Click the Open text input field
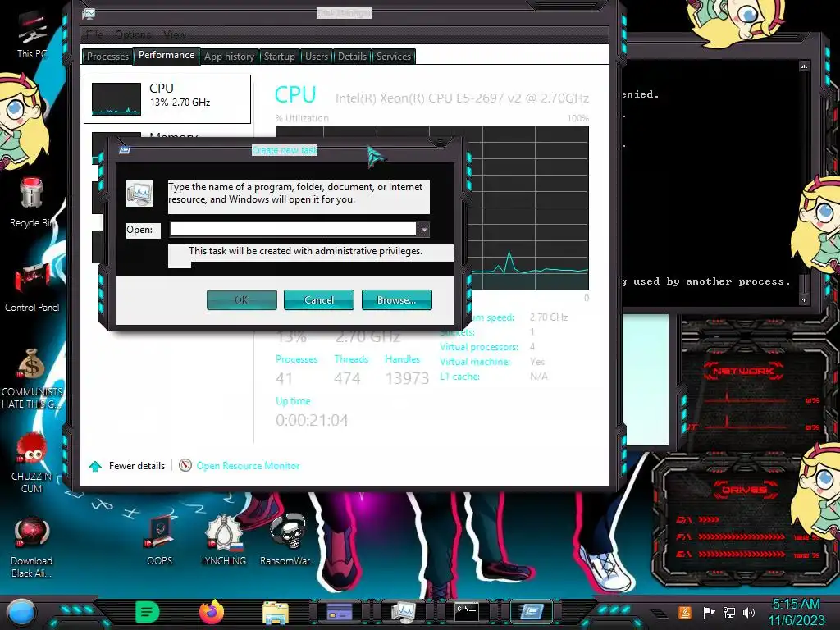840x630 pixels. (293, 230)
